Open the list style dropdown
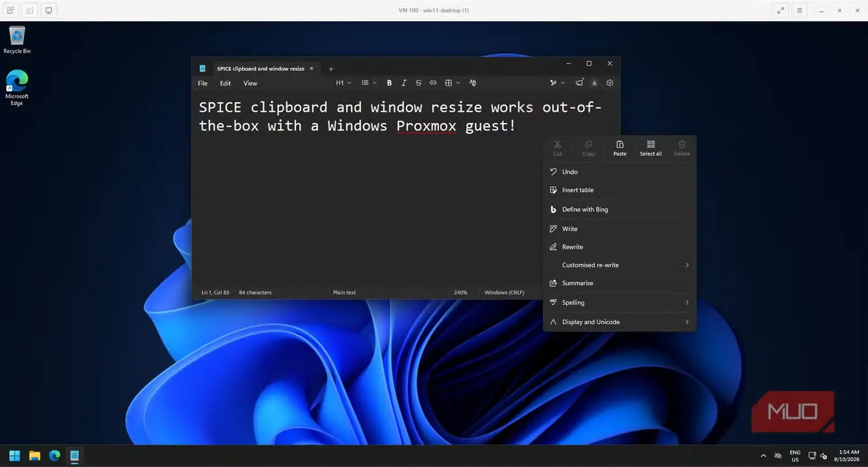 tap(369, 83)
